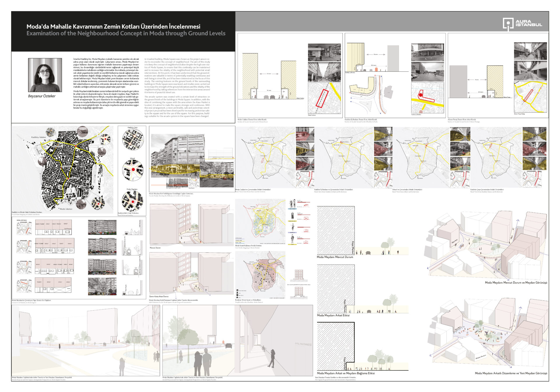
Task: Click the Mevcut Durum axonometric drawing
Action: pyautogui.click(x=191, y=225)
